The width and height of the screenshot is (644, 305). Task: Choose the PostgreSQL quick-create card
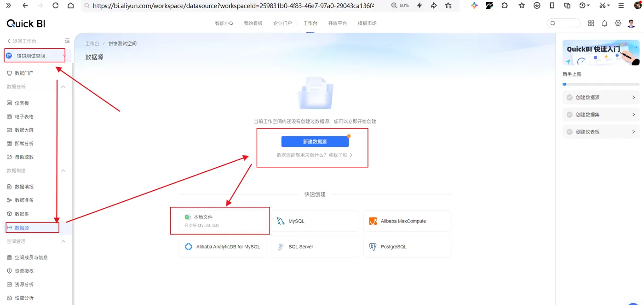click(x=407, y=246)
